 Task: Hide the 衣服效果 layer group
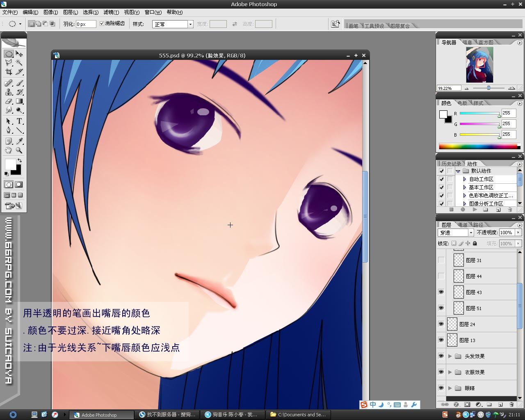pos(441,372)
